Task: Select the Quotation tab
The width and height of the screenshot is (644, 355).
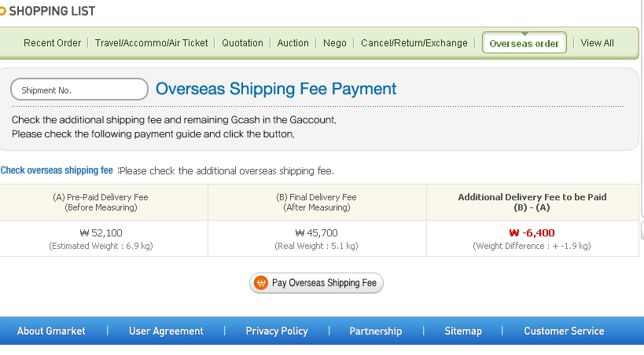Action: 242,43
